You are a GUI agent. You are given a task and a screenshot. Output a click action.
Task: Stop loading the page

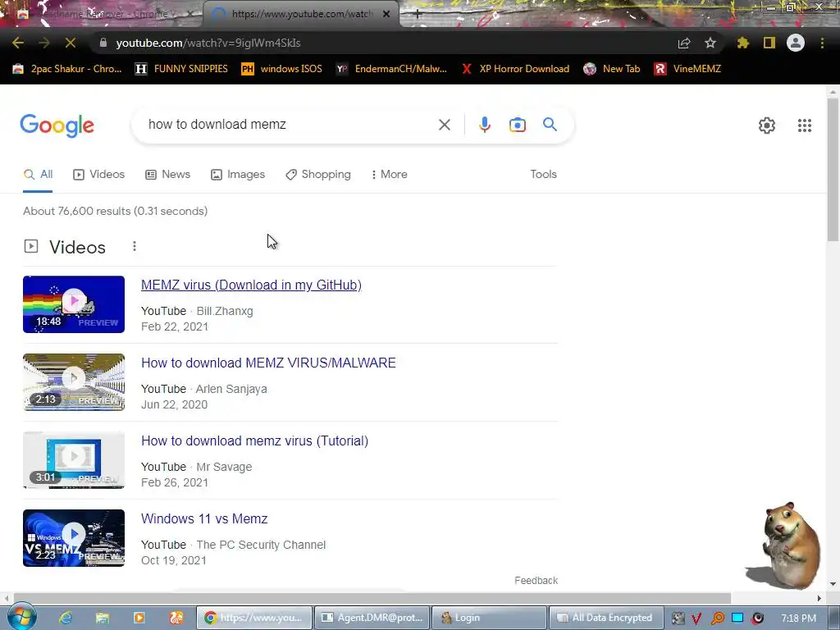click(71, 43)
